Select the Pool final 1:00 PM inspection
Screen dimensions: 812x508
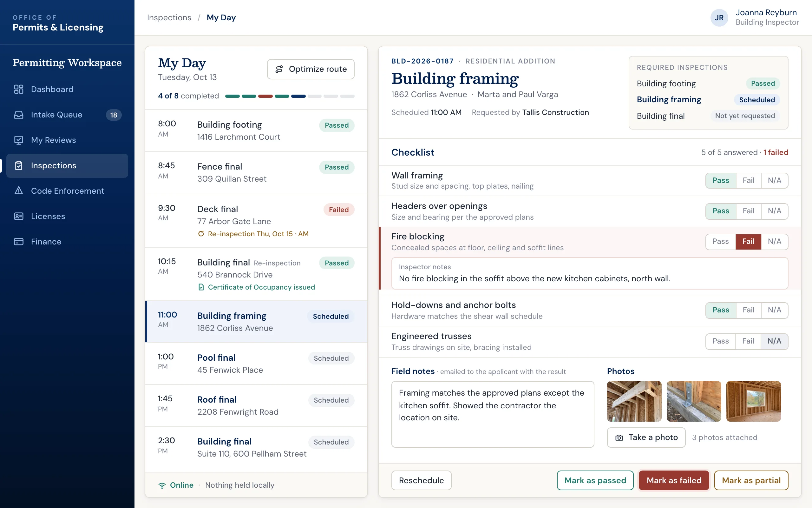(x=256, y=364)
